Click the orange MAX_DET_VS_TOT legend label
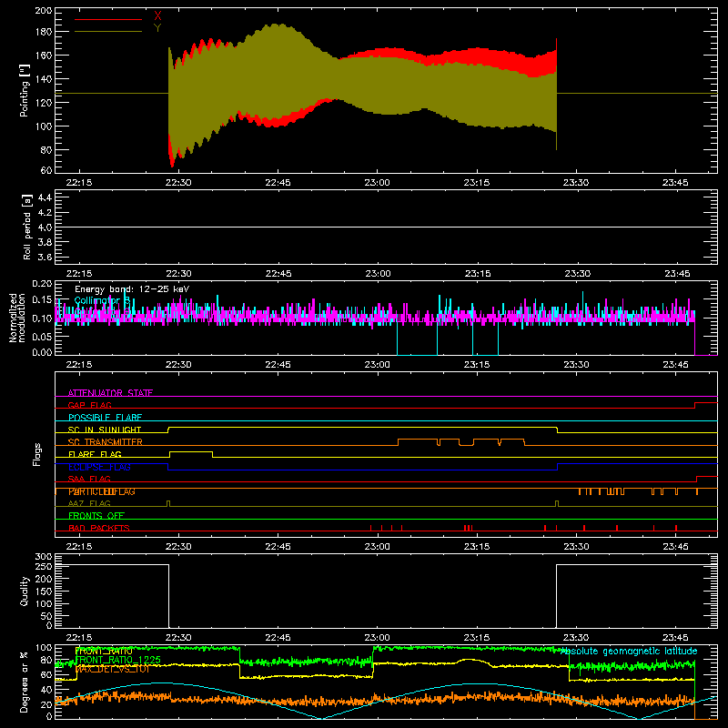 click(x=112, y=669)
